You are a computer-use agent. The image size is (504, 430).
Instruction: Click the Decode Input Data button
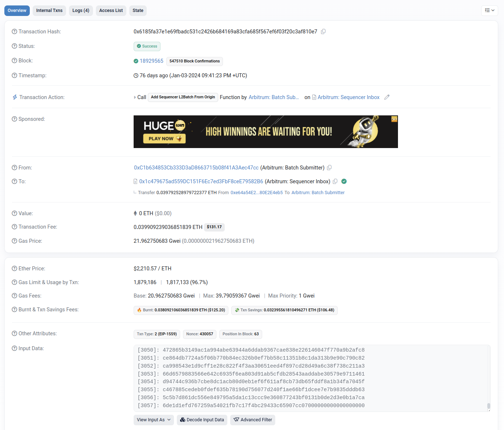coord(202,420)
